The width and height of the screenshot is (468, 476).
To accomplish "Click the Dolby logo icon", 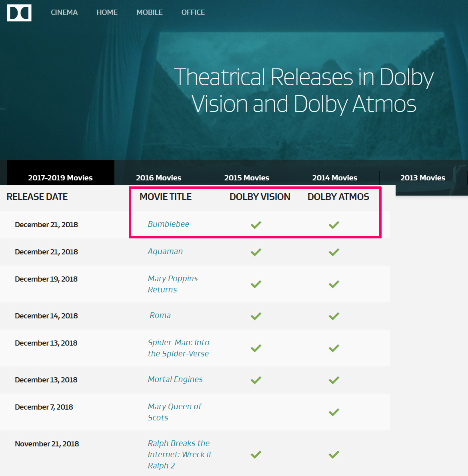I will point(19,13).
